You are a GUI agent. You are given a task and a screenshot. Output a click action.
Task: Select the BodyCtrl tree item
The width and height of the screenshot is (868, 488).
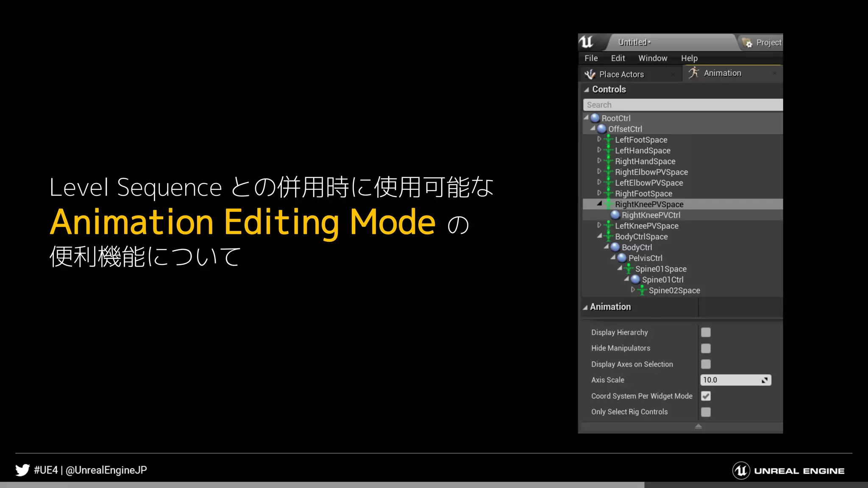point(637,247)
